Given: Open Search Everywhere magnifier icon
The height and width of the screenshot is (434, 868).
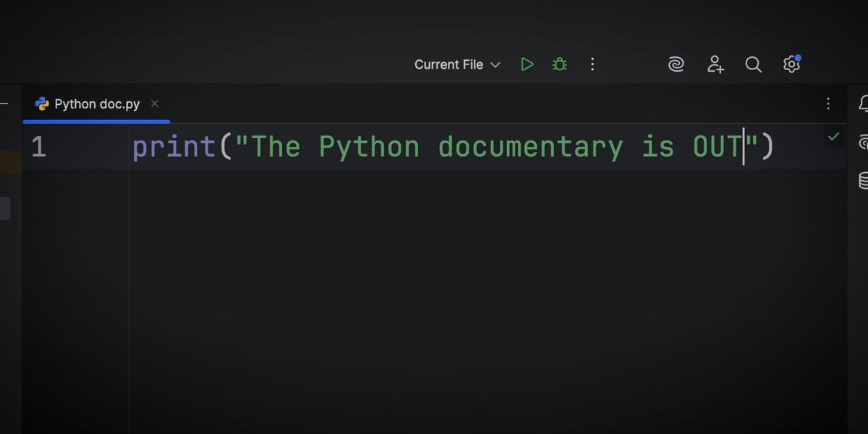Looking at the screenshot, I should (753, 64).
